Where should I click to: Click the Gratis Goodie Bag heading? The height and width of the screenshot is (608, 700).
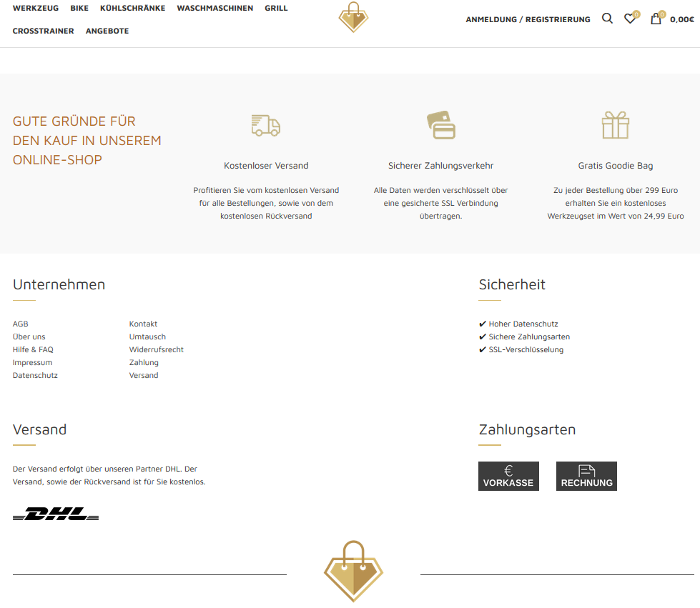(x=616, y=166)
